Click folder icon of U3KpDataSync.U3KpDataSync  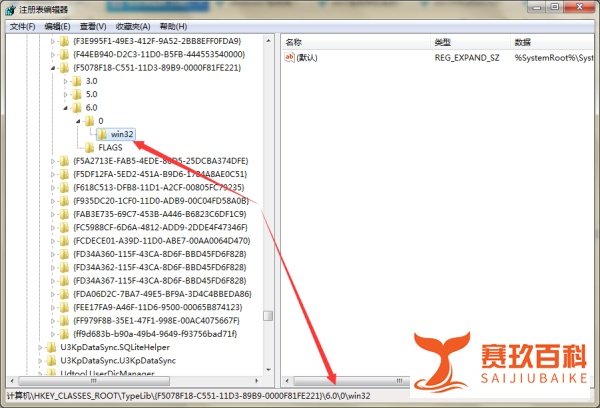pyautogui.click(x=51, y=361)
